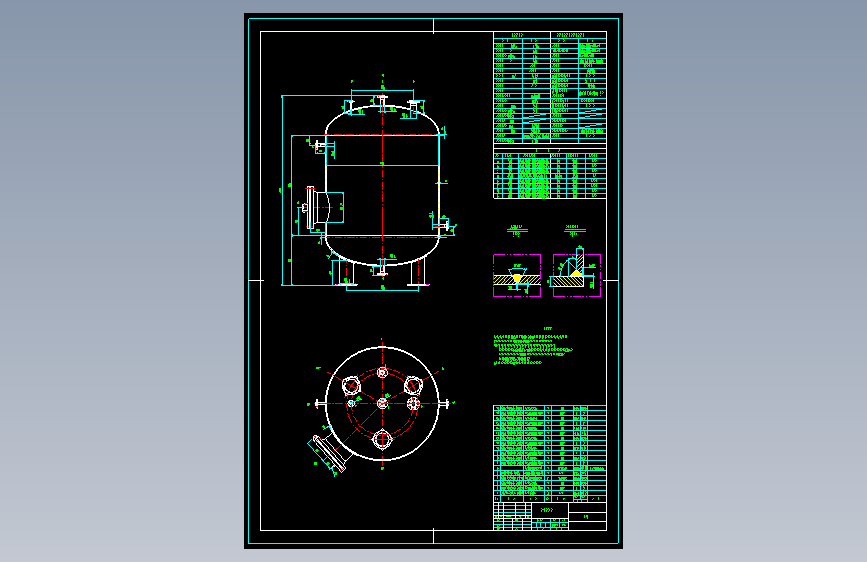Select the center nozzle in the plan view
Viewport: 867px width, 562px height.
[x=382, y=404]
